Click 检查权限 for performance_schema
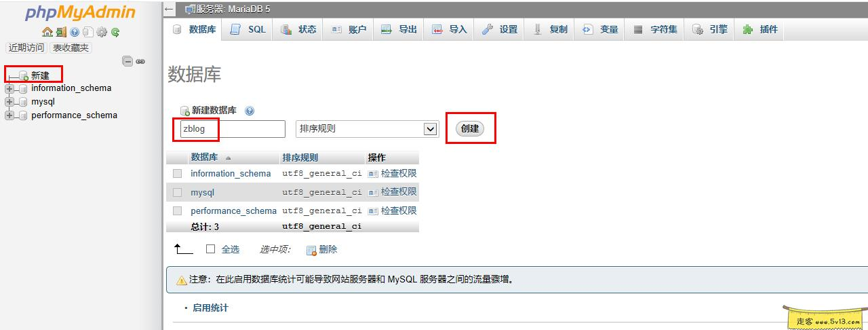Viewport: 868px width, 330px height. coord(393,211)
